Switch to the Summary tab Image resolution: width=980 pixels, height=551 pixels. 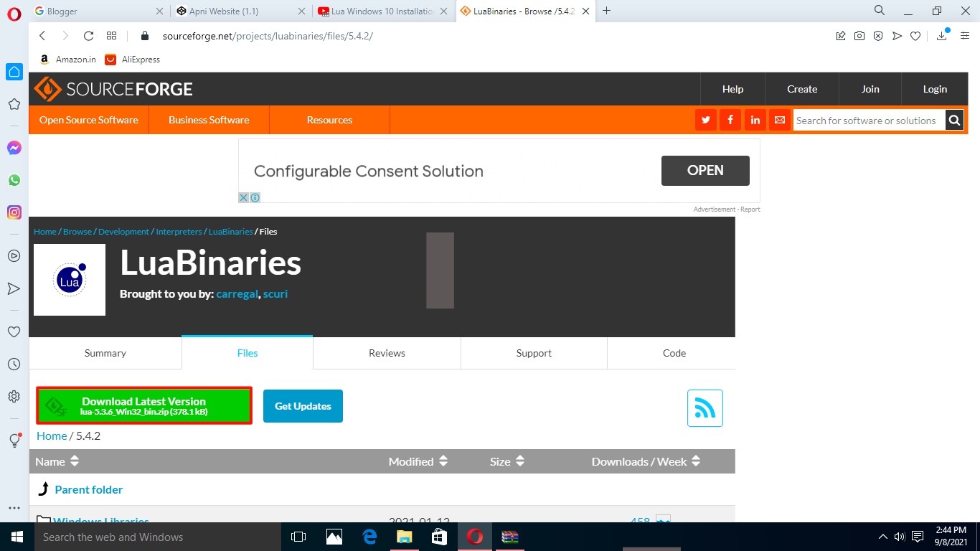click(x=105, y=353)
